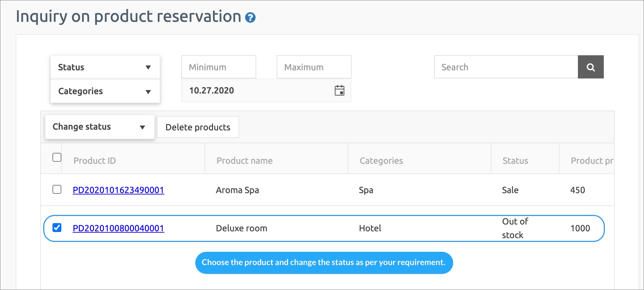Click the Categories table column header
The height and width of the screenshot is (290, 644).
click(381, 161)
